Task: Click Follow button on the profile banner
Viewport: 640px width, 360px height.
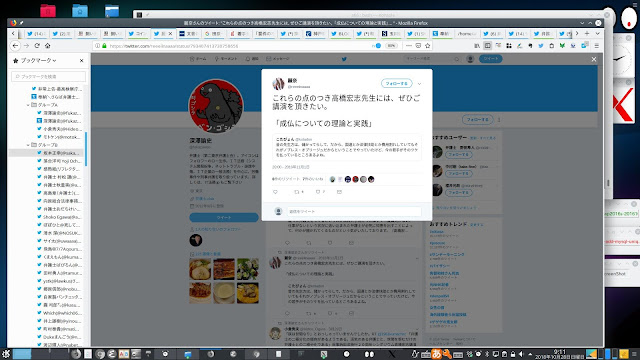Action: point(478,120)
